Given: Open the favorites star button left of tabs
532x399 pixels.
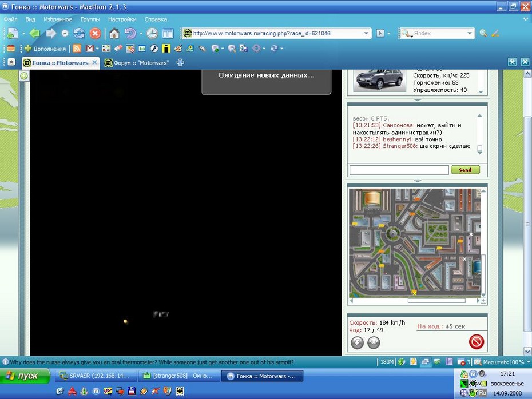Looking at the screenshot, I should coord(11,62).
